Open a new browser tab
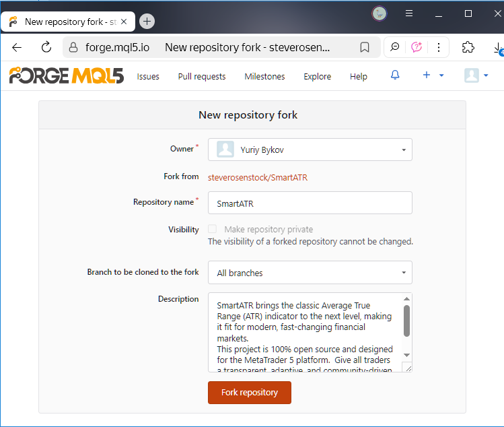504x427 pixels. [x=147, y=22]
